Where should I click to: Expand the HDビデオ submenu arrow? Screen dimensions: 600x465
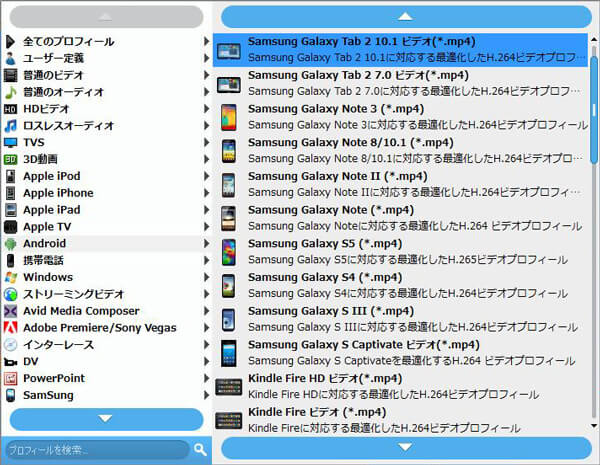[206, 109]
